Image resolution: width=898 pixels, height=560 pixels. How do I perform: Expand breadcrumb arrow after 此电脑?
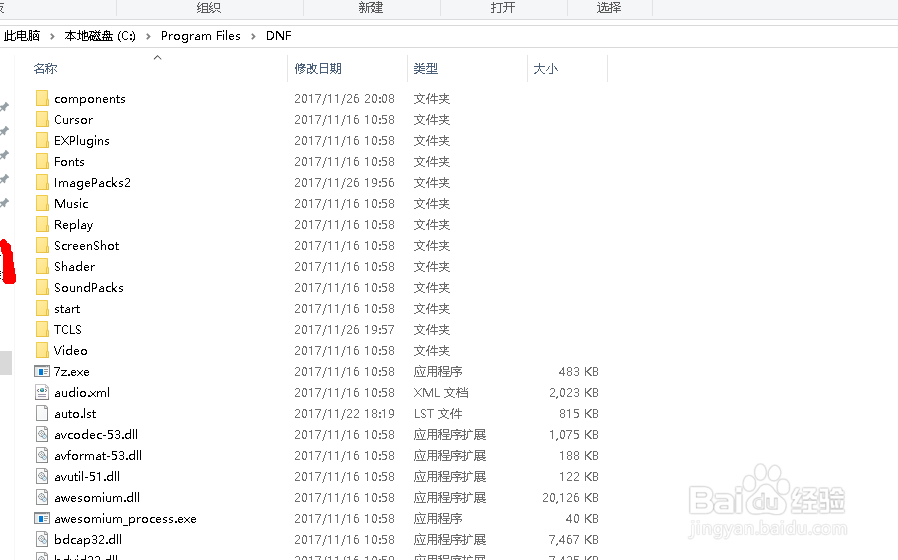pos(52,36)
